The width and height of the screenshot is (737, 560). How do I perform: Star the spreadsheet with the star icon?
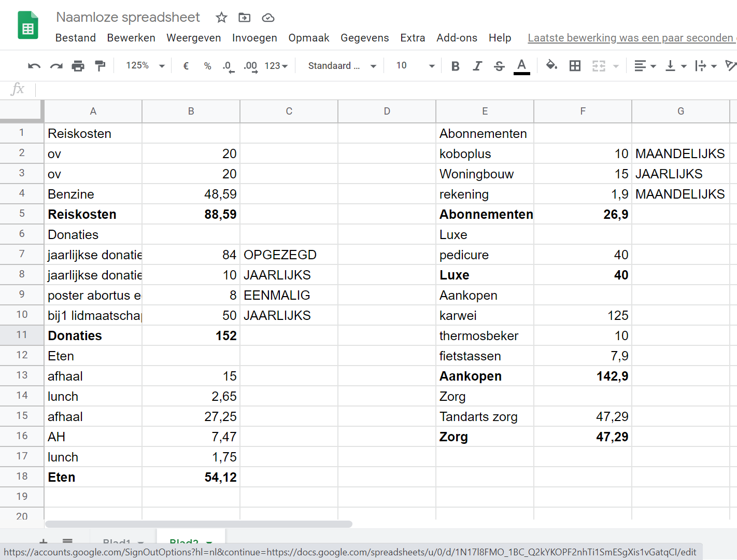pyautogui.click(x=221, y=18)
